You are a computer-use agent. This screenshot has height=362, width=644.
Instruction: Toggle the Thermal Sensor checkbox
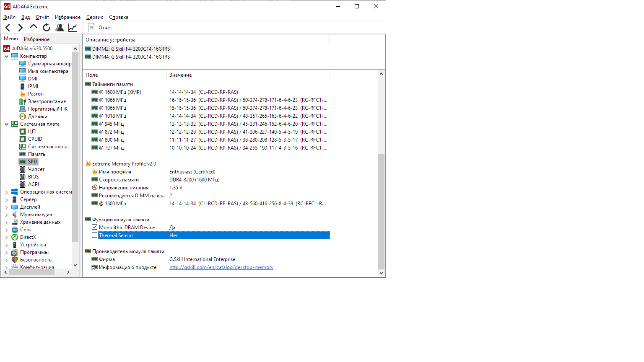point(95,235)
